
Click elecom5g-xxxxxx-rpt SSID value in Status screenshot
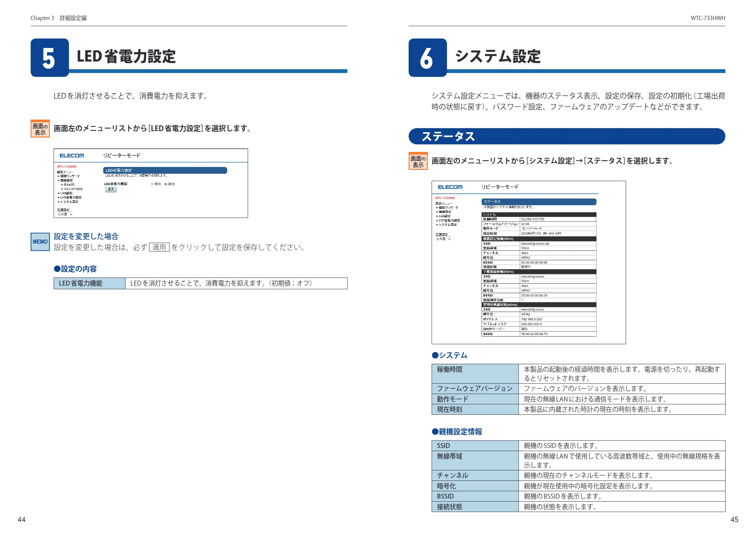(x=535, y=244)
